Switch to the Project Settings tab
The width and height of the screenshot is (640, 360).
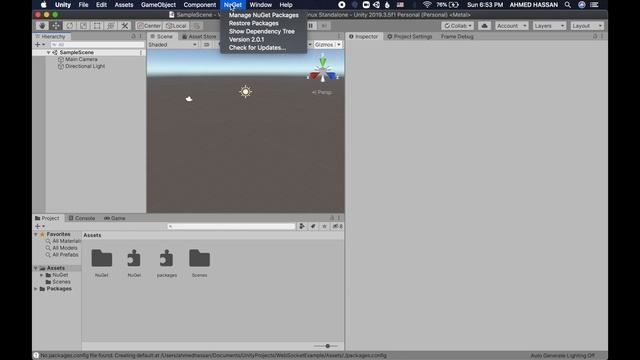coord(409,36)
